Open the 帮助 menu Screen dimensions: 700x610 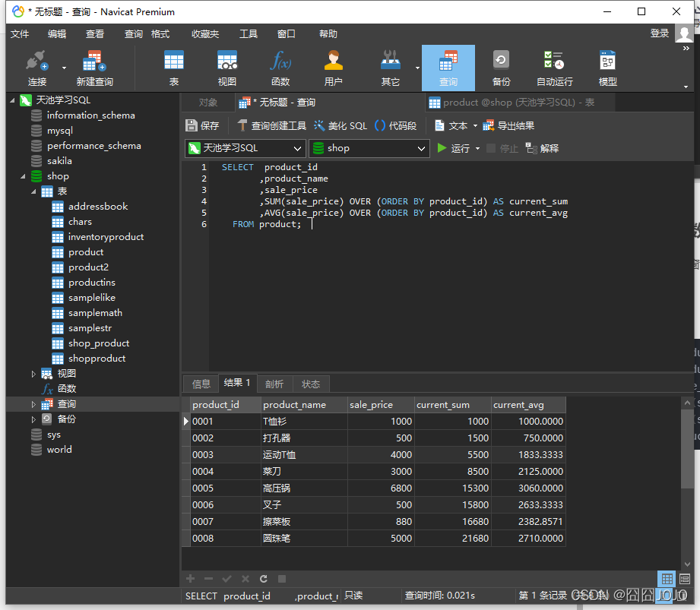(x=328, y=34)
